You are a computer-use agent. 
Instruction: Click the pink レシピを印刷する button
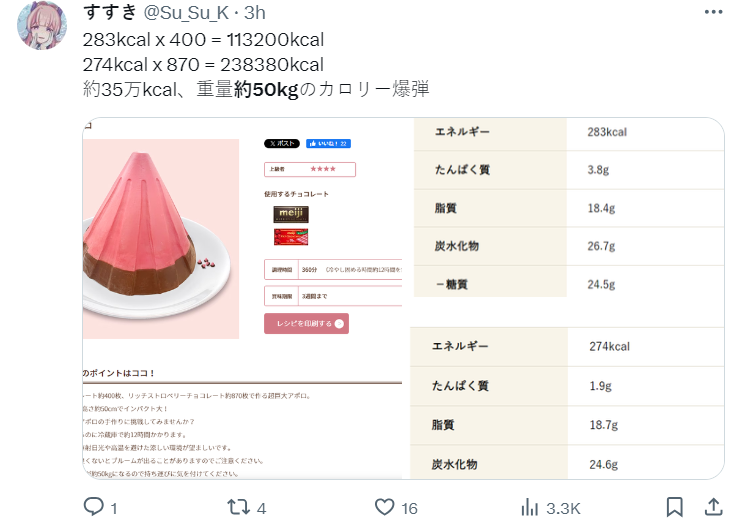point(306,324)
